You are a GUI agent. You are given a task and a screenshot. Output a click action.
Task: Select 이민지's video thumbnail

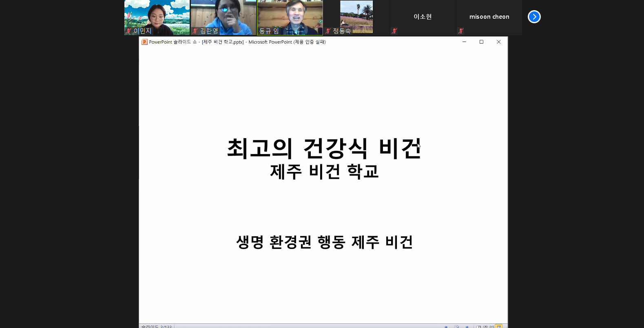pos(157,18)
